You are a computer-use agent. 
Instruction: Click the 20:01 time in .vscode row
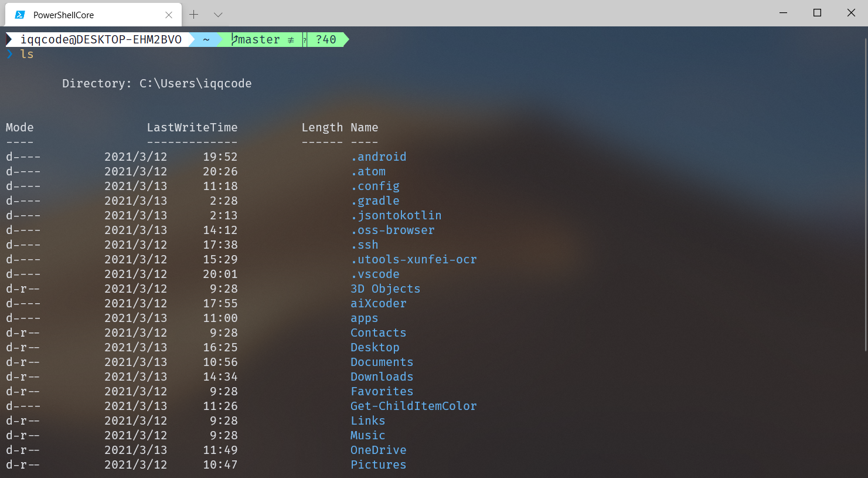point(220,274)
